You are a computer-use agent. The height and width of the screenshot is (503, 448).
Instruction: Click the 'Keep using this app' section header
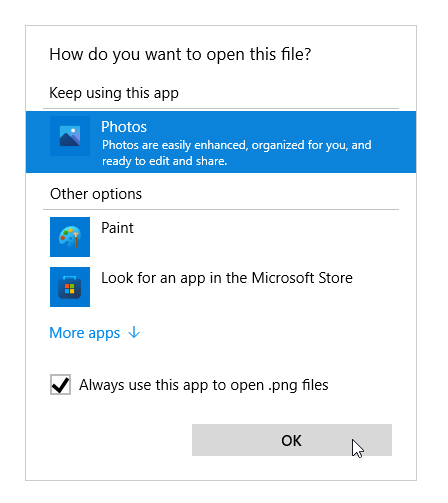pos(114,93)
